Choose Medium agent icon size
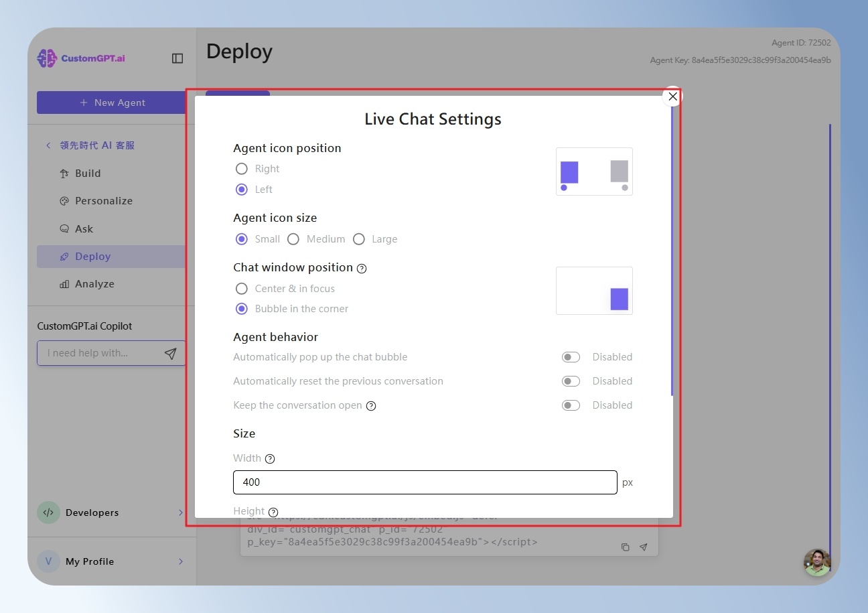The image size is (868, 613). [x=293, y=239]
